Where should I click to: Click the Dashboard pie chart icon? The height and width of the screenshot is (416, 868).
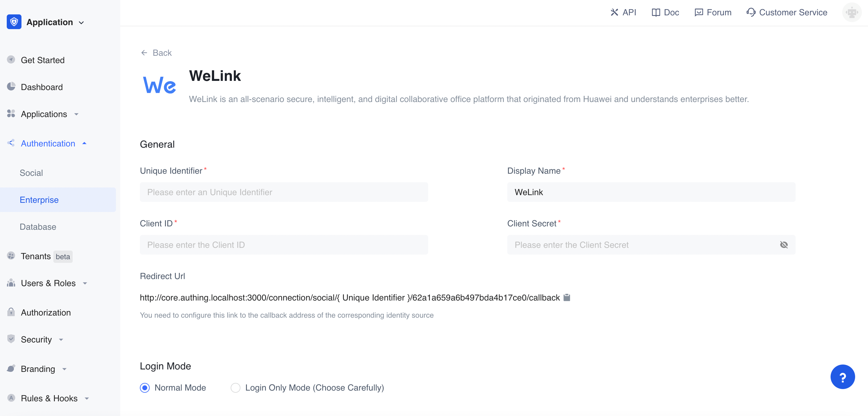[11, 87]
